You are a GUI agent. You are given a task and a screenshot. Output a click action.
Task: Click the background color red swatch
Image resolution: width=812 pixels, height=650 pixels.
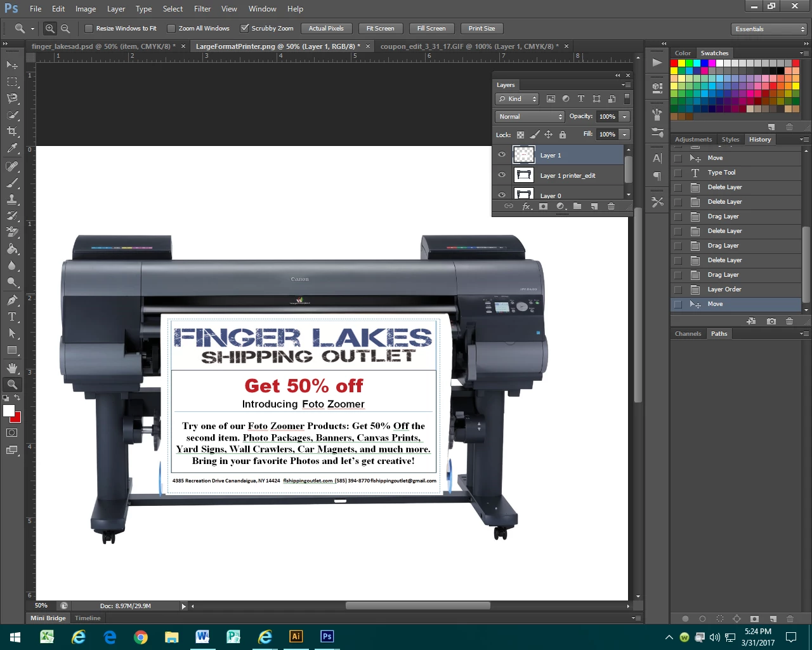click(17, 418)
